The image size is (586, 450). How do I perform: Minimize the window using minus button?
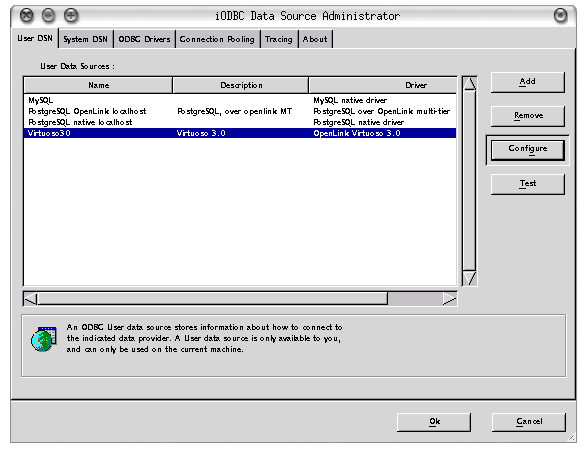pyautogui.click(x=48, y=16)
